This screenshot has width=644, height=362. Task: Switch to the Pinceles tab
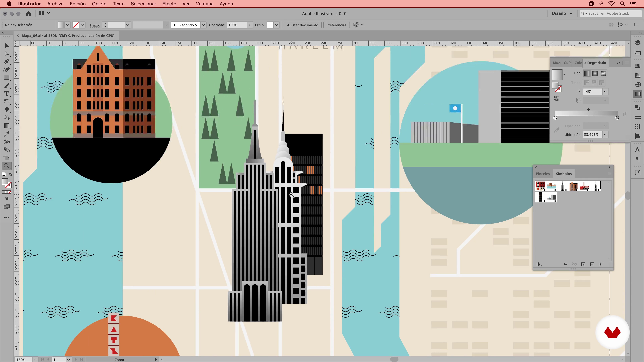[x=543, y=174]
